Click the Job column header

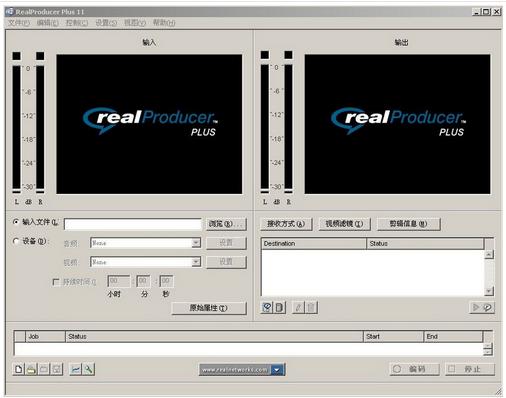(x=45, y=337)
